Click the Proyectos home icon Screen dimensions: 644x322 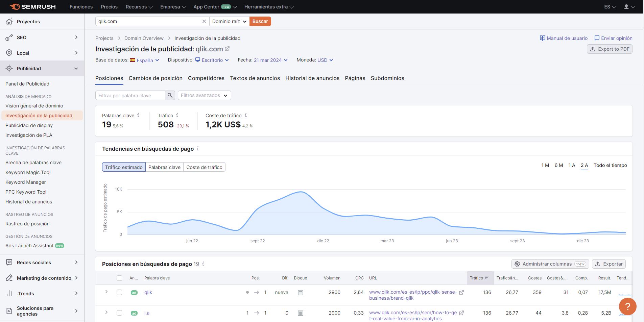click(x=9, y=21)
